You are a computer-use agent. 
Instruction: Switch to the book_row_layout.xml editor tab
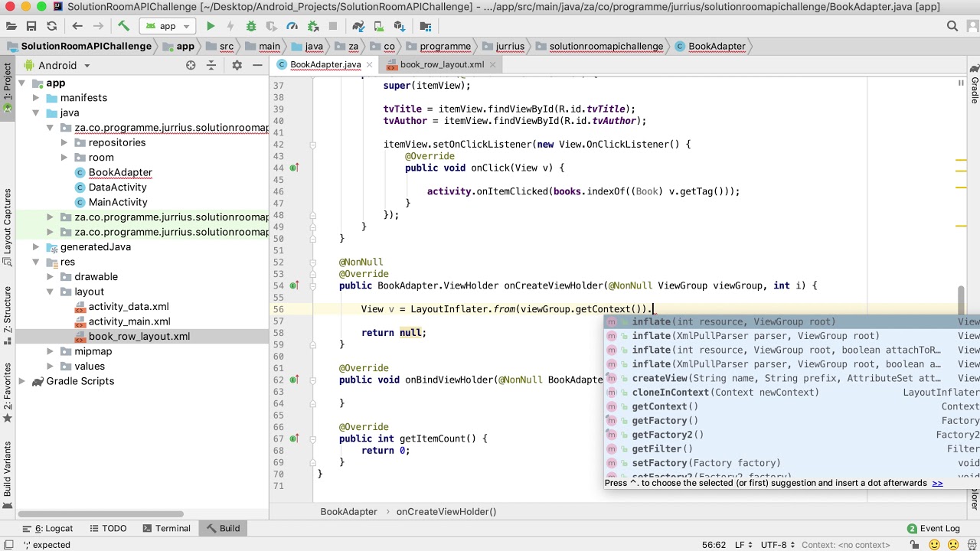442,64
